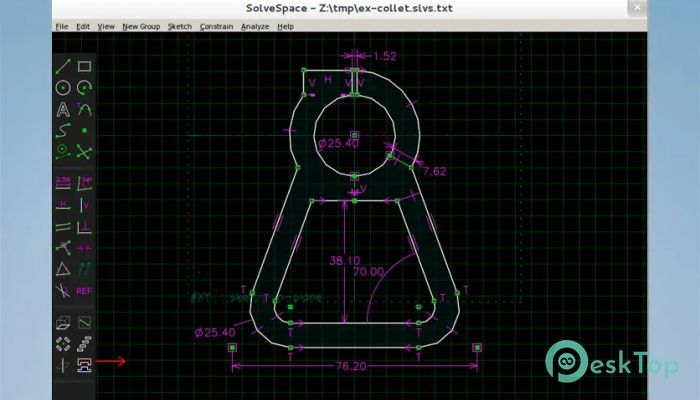700x400 pixels.
Task: Click the step translating (stacked shapes) icon
Action: (x=84, y=344)
